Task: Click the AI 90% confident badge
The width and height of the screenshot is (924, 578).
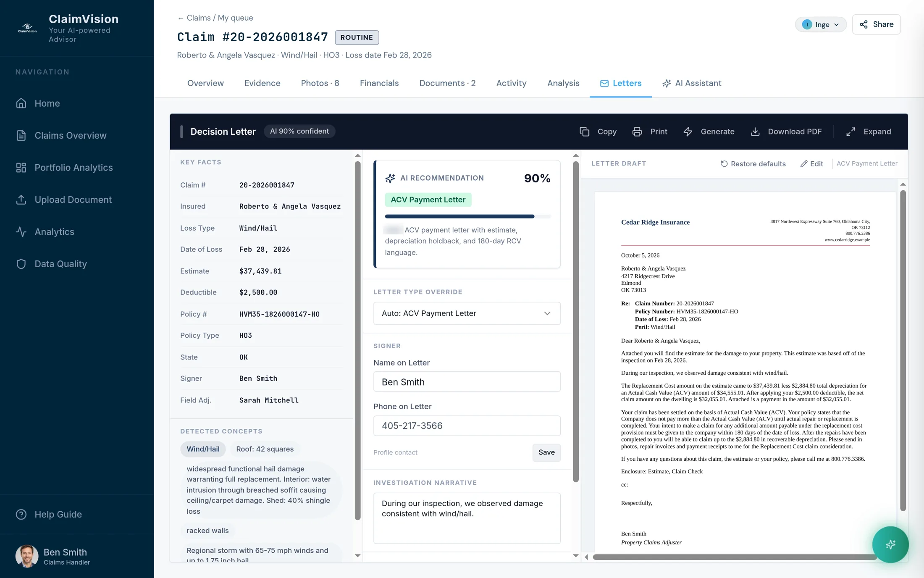Action: [299, 131]
